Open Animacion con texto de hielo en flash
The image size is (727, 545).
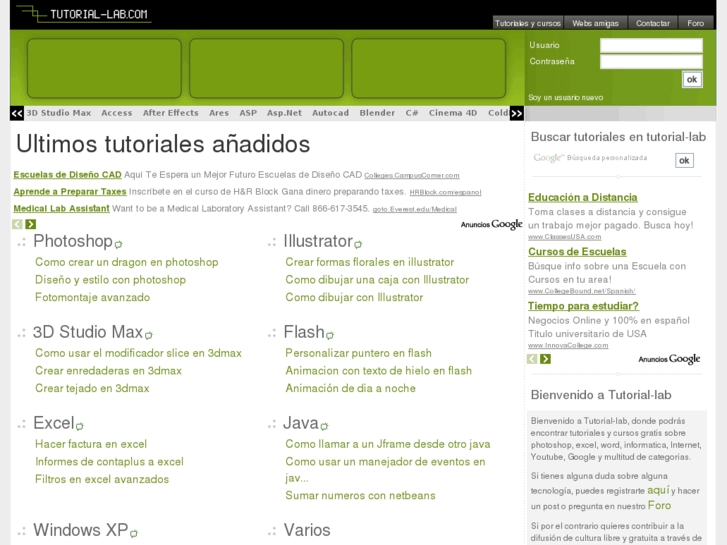378,371
